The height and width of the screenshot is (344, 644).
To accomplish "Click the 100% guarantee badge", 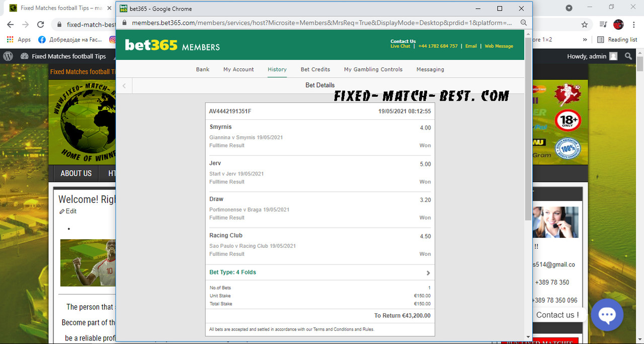I will 568,149.
